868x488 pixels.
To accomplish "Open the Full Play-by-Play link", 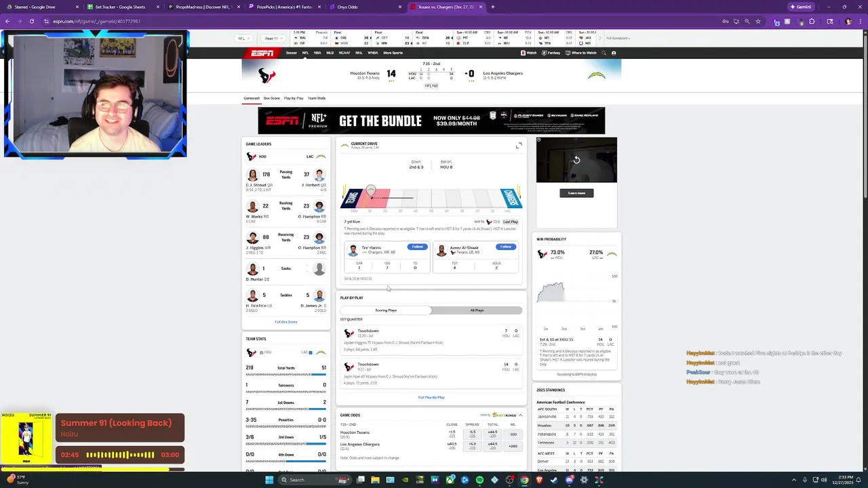I will (431, 397).
